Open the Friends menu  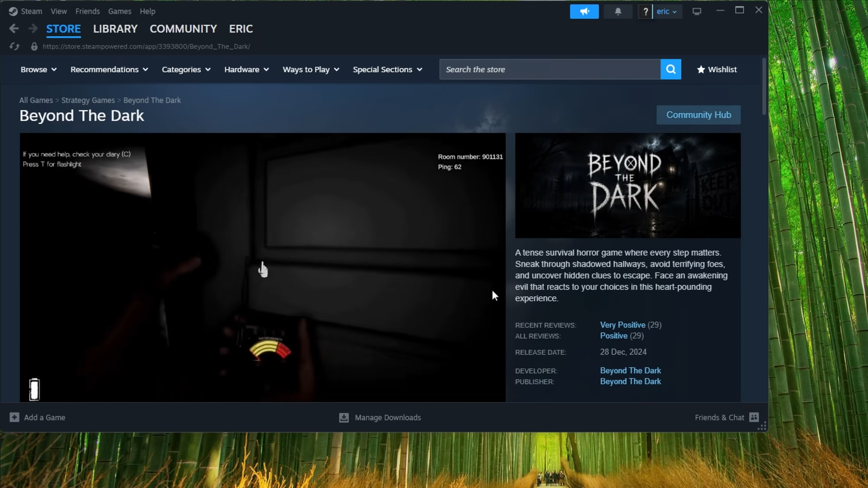tap(87, 11)
